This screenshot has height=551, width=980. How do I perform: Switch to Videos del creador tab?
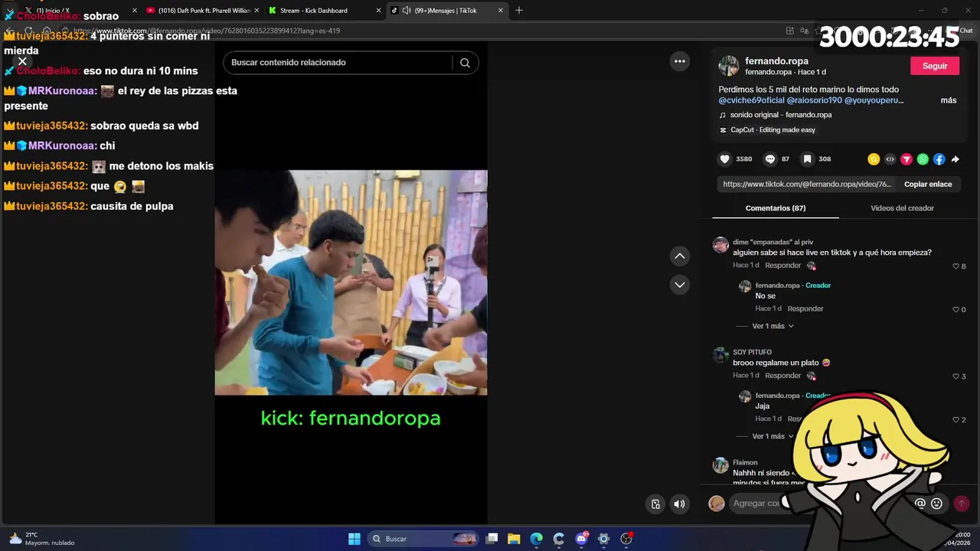pyautogui.click(x=902, y=208)
